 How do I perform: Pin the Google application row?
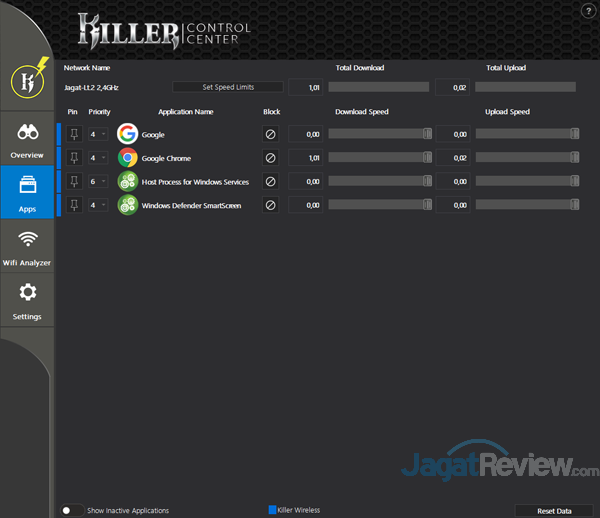click(x=73, y=134)
